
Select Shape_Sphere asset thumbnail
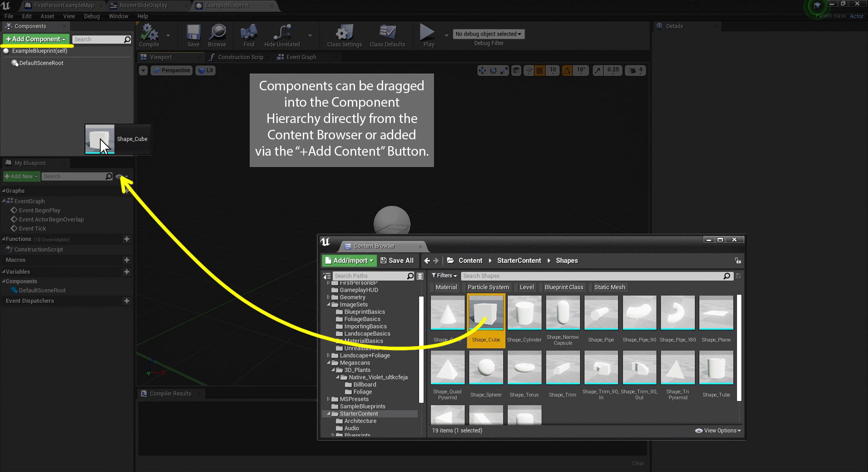point(486,368)
